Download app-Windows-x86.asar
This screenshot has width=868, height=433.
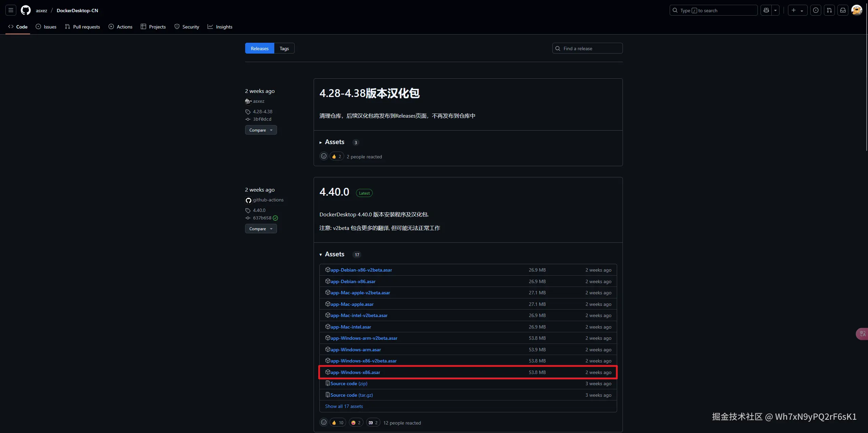355,372
